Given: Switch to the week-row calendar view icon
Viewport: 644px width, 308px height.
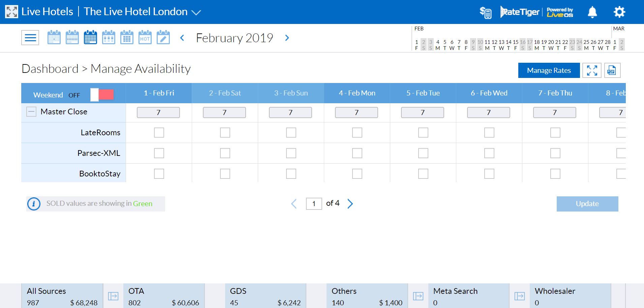Looking at the screenshot, I should (72, 37).
